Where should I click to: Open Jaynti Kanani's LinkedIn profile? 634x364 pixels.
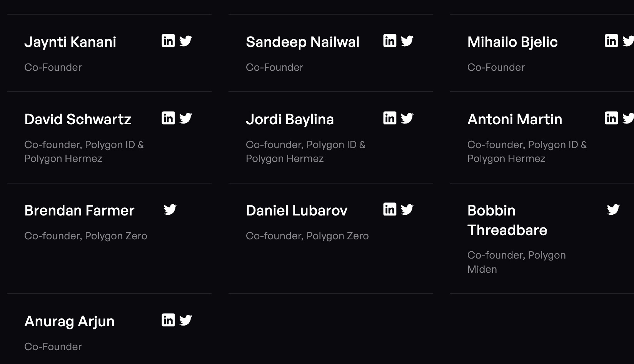[168, 41]
